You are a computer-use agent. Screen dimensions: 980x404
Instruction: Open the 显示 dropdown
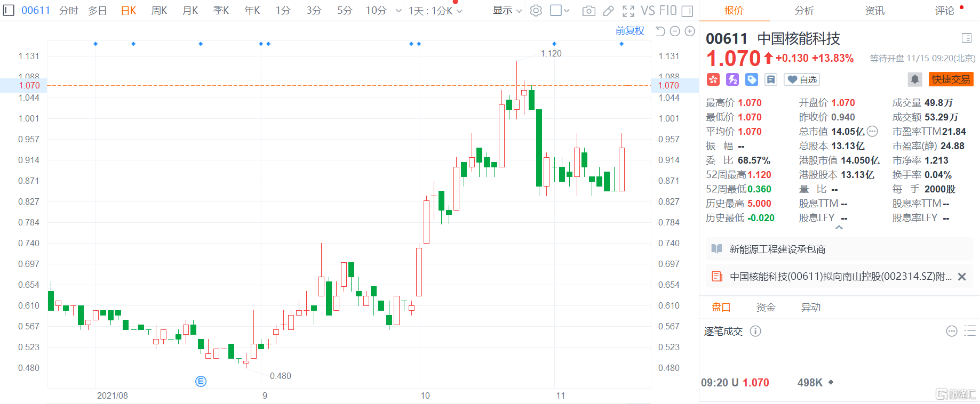[x=507, y=11]
